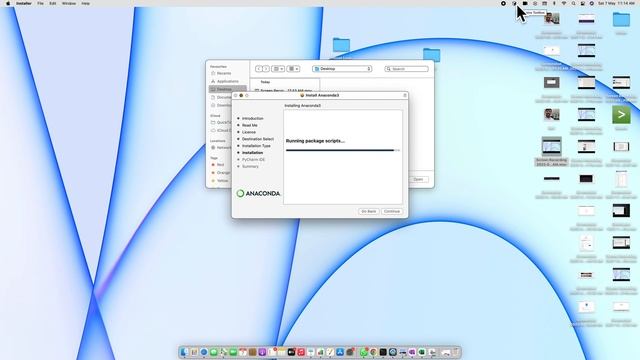Click the Spotlight search icon in menu bar
This screenshot has height=360, width=640.
coord(573,3)
